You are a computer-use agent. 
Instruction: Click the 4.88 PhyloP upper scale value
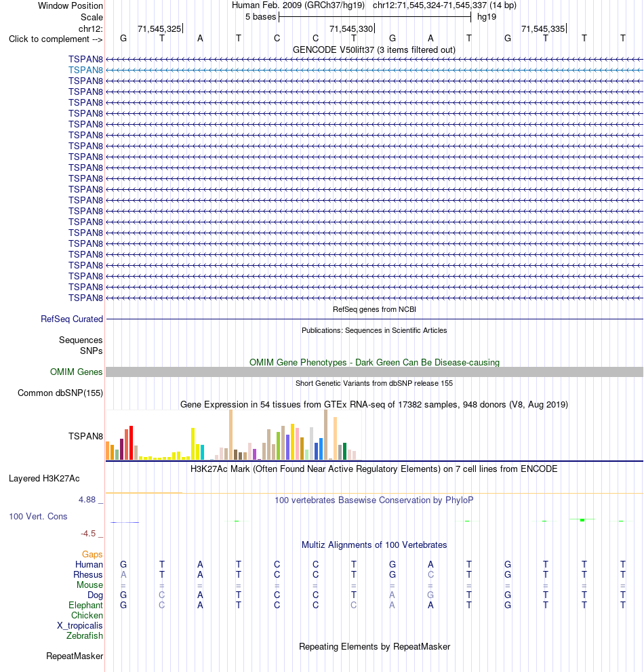[x=87, y=500]
